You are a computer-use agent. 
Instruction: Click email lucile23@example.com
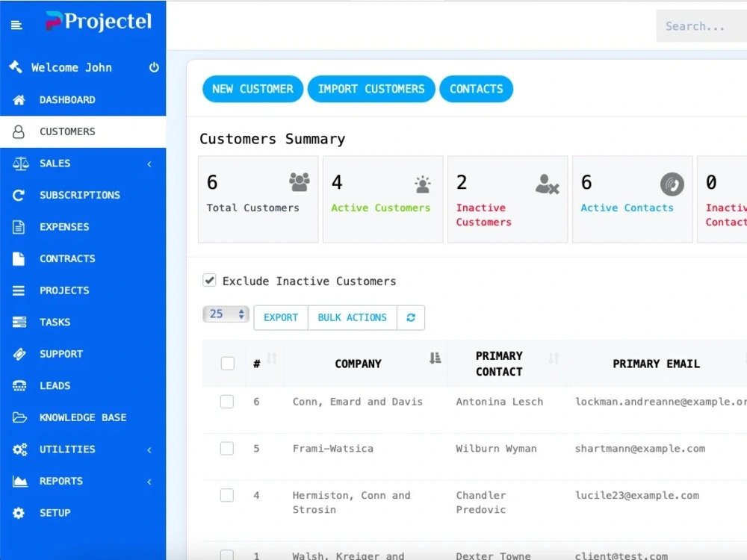pos(637,495)
